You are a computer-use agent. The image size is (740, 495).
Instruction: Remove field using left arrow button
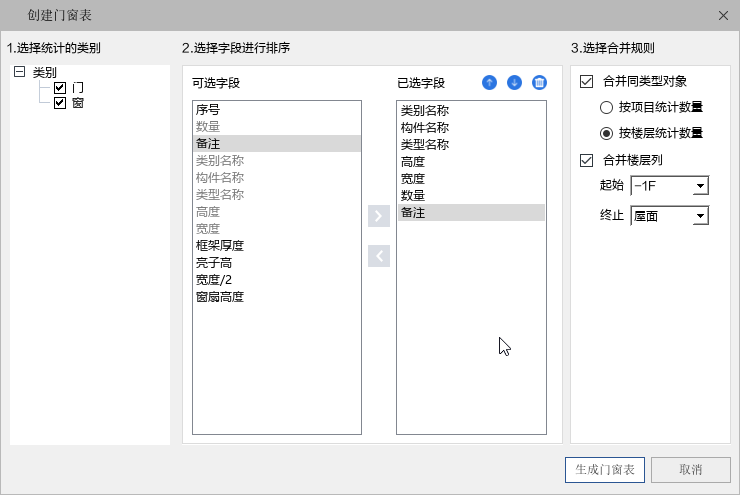coord(379,256)
